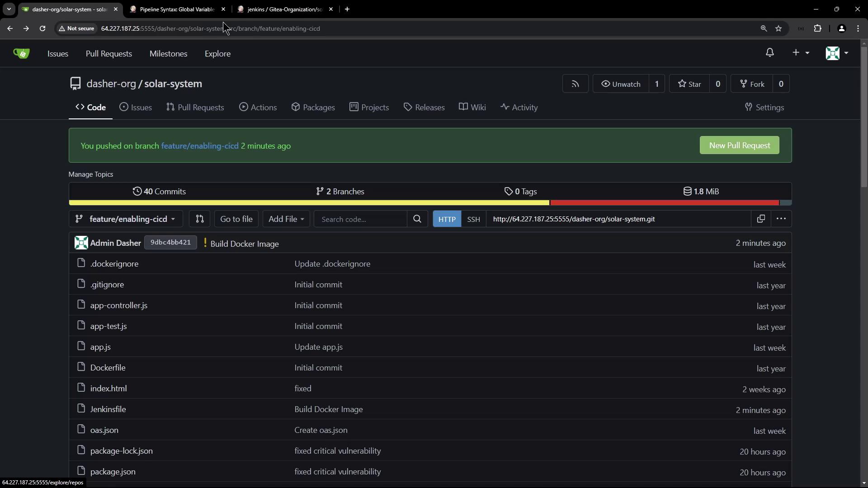Open the Add File dropdown
868x488 pixels.
(x=286, y=219)
